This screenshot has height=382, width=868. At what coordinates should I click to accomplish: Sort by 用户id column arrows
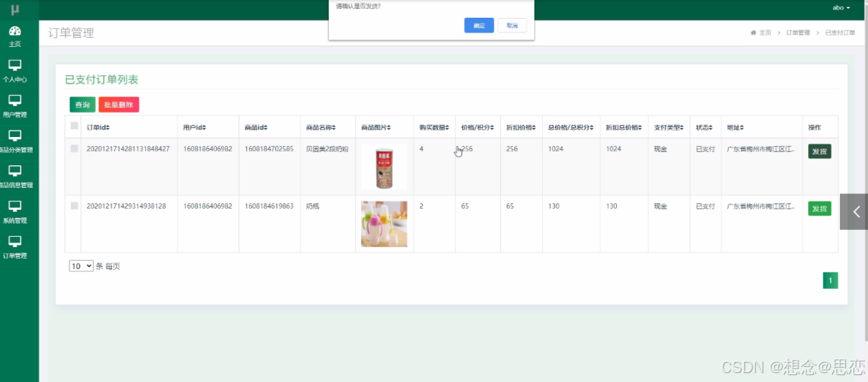tap(203, 128)
